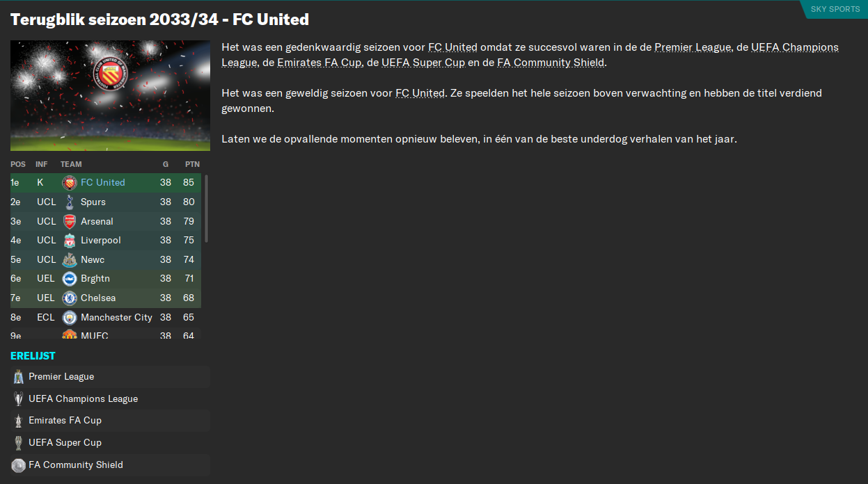Click the Premier League trophy icon in Erelijst

(18, 377)
